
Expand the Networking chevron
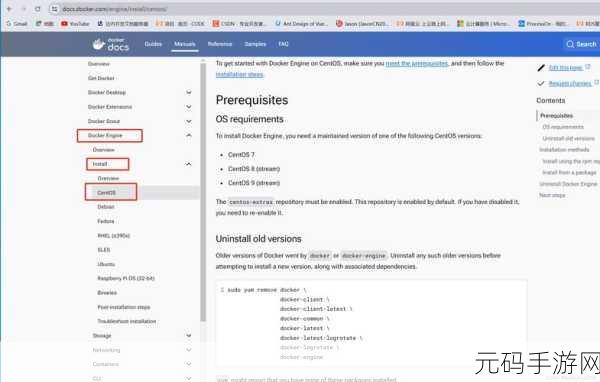[x=189, y=350]
